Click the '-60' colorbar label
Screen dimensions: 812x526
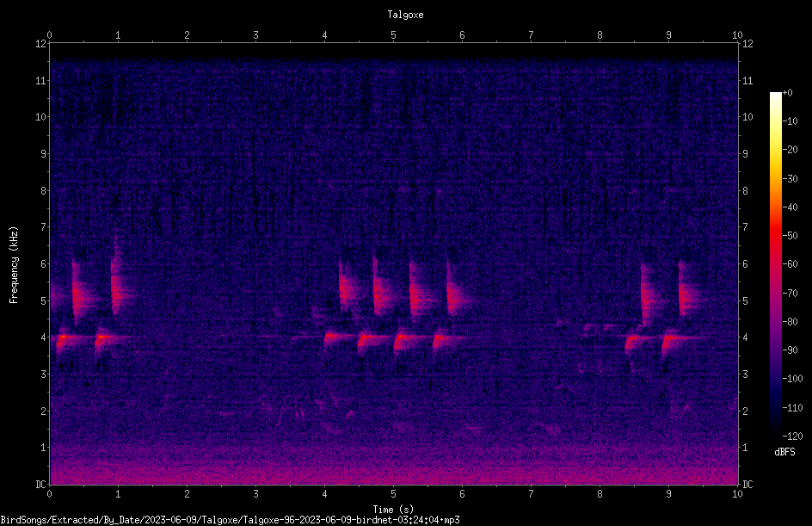790,264
